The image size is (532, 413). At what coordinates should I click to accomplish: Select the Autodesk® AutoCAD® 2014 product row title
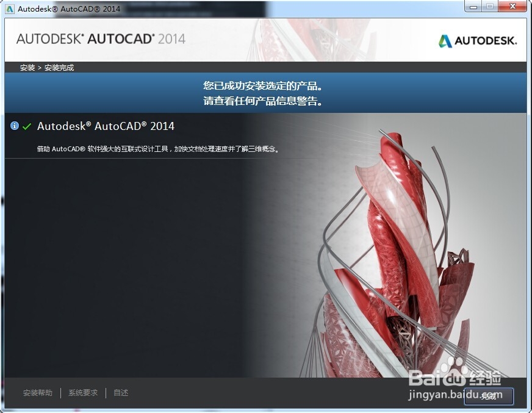pos(106,126)
